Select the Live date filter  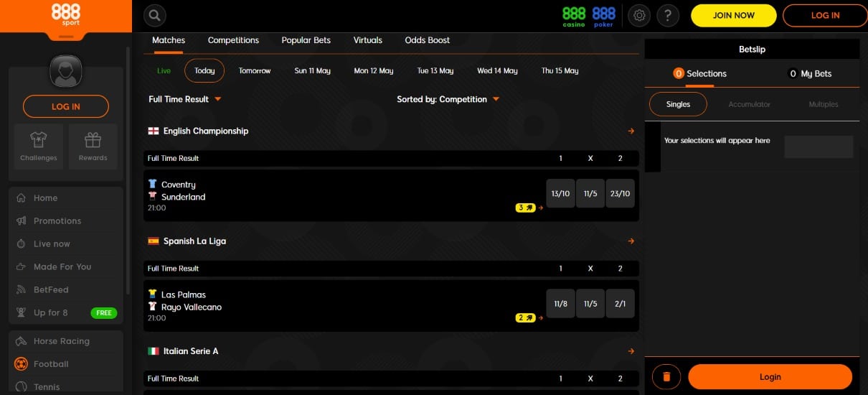(164, 71)
